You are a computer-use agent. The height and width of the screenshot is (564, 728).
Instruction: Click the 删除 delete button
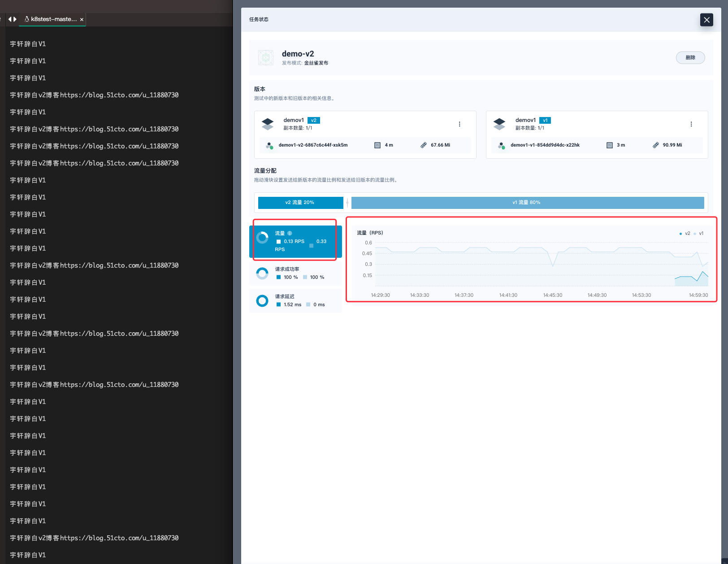pos(690,57)
